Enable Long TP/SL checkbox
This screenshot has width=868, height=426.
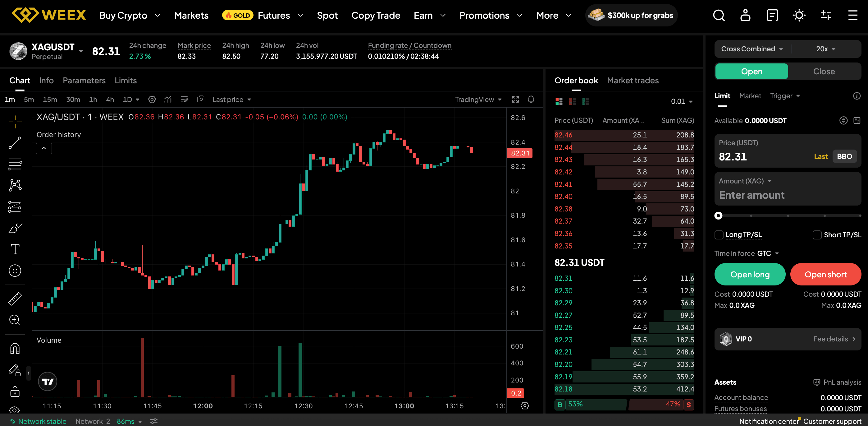click(719, 235)
